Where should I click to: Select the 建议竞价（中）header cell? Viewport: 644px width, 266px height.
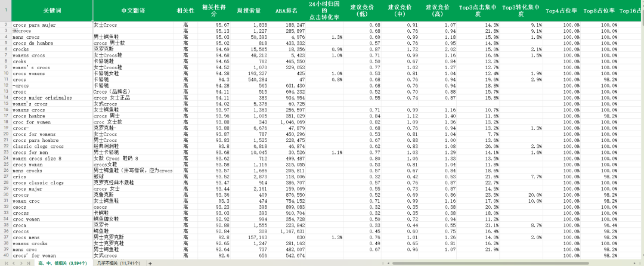coord(400,11)
